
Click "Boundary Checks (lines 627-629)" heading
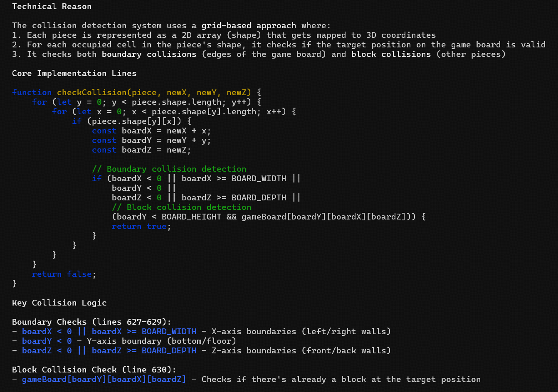tap(91, 322)
